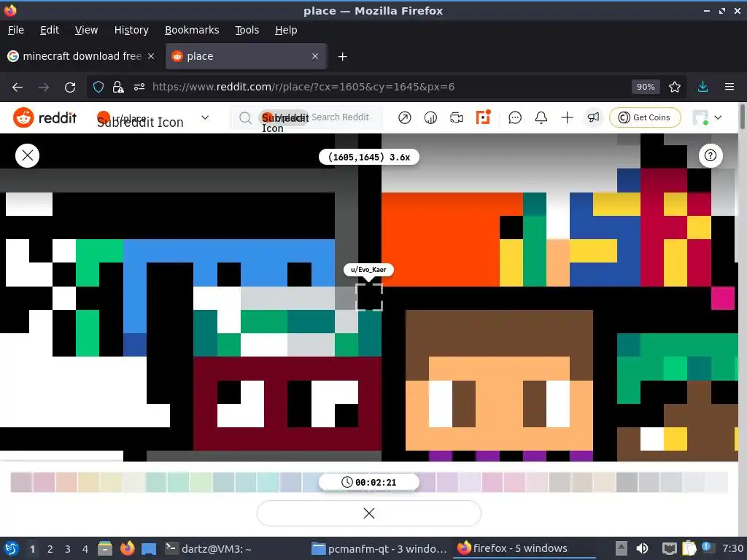
Task: Reset the 90% zoom indicator
Action: (x=646, y=87)
